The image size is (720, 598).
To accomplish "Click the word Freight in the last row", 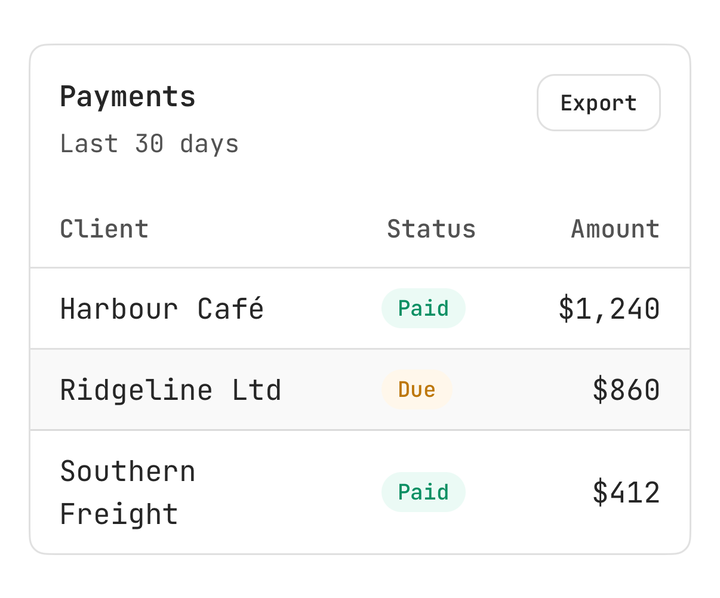I will 119,513.
